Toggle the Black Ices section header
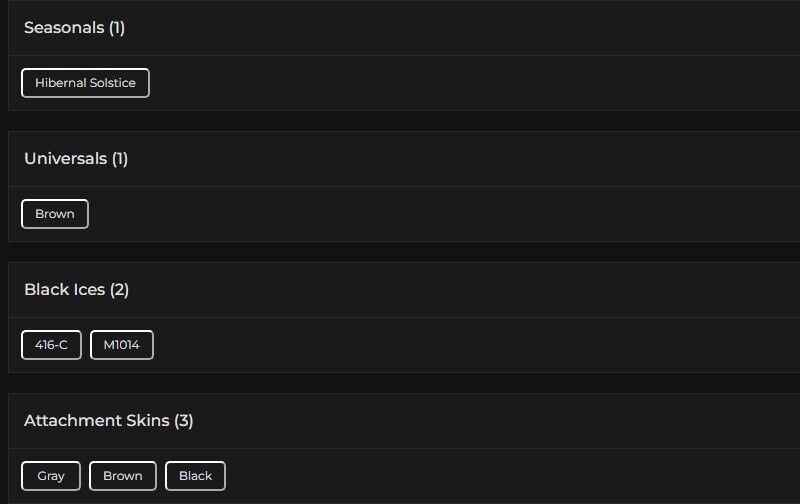The image size is (800, 504). 64,290
